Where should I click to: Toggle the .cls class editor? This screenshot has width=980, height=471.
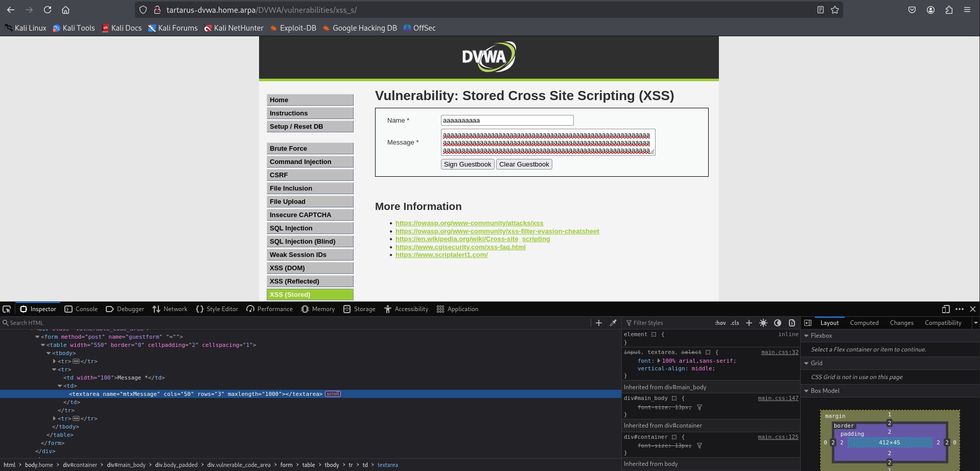[735, 323]
